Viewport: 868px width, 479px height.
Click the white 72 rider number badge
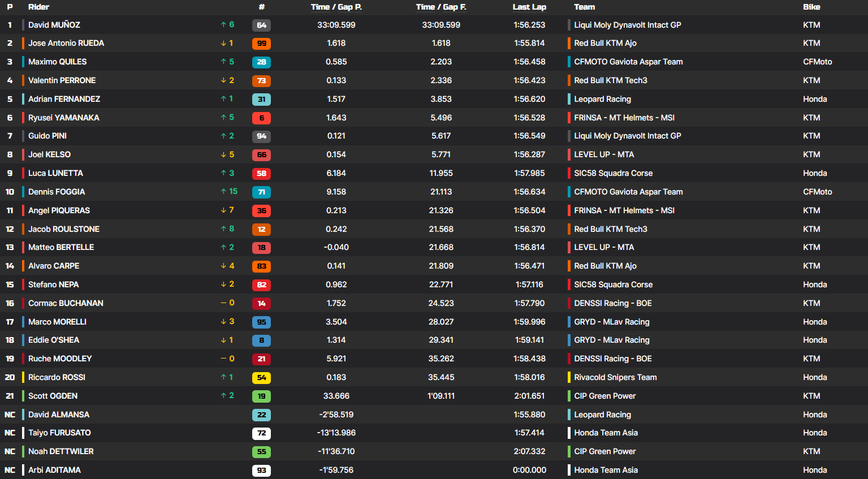coord(261,433)
